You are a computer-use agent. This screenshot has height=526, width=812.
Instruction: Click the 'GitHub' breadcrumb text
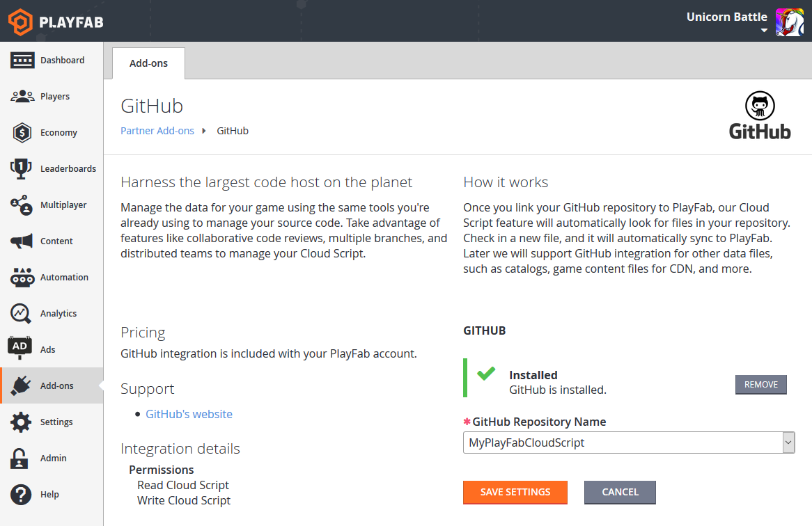pyautogui.click(x=233, y=131)
